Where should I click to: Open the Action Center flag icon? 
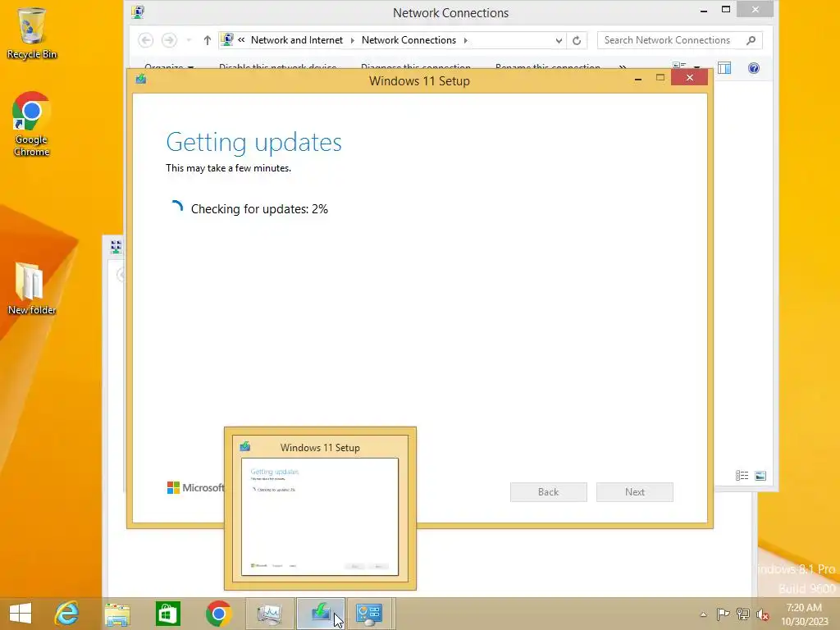click(723, 614)
